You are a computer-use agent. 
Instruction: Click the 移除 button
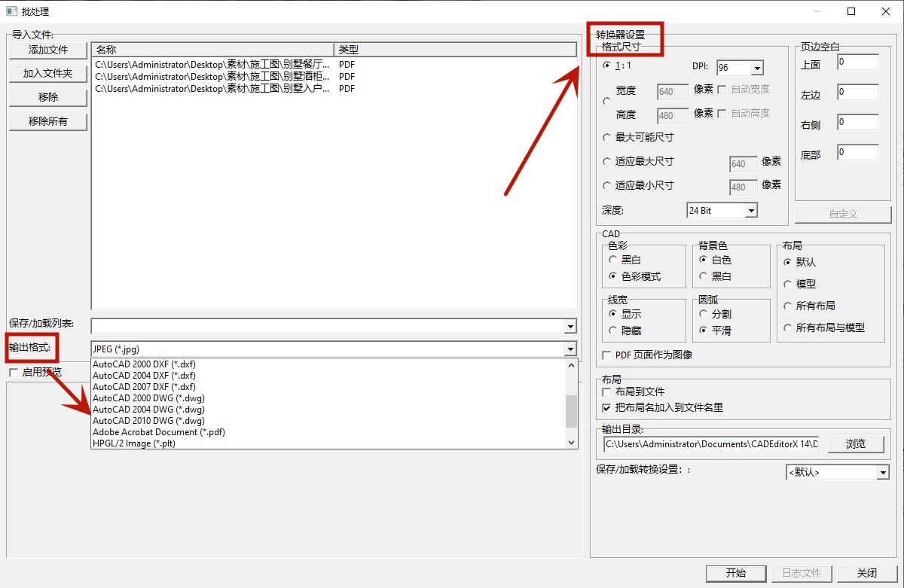[x=48, y=98]
